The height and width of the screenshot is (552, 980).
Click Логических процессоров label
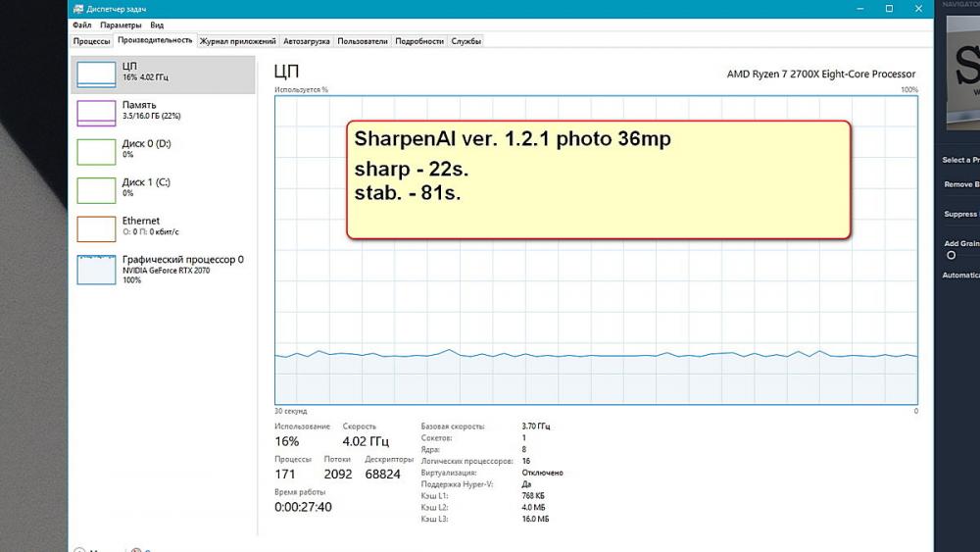[466, 462]
